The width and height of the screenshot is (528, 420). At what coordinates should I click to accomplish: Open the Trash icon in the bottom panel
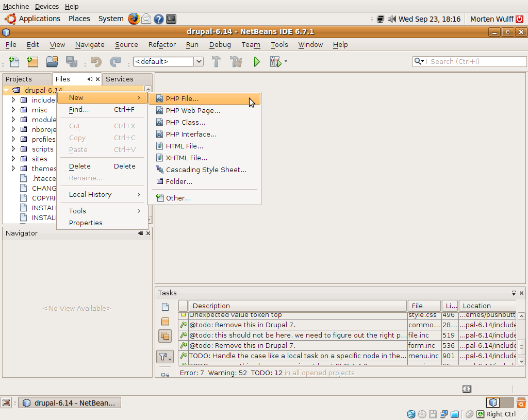pos(521,402)
